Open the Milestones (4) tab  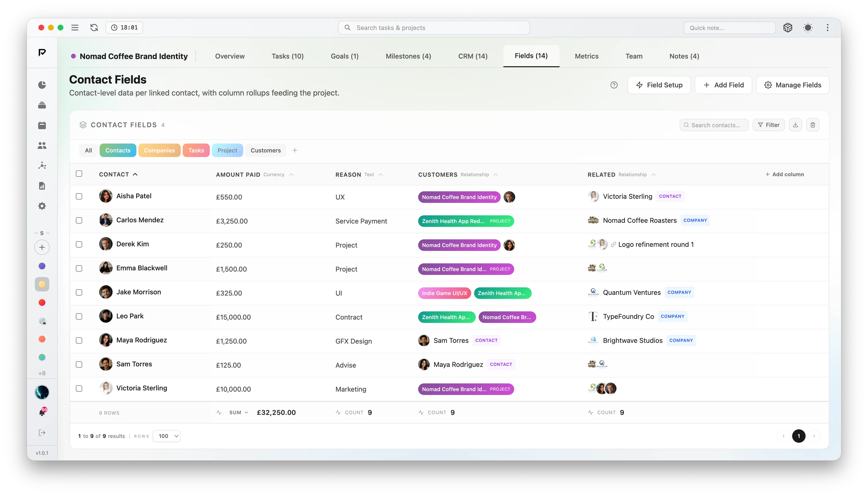pos(408,56)
